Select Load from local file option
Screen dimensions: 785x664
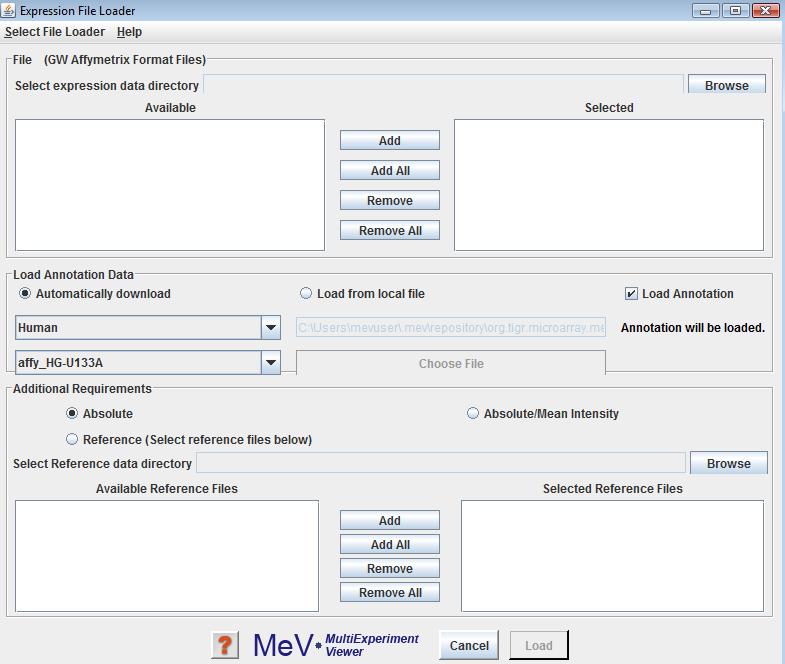[x=306, y=294]
